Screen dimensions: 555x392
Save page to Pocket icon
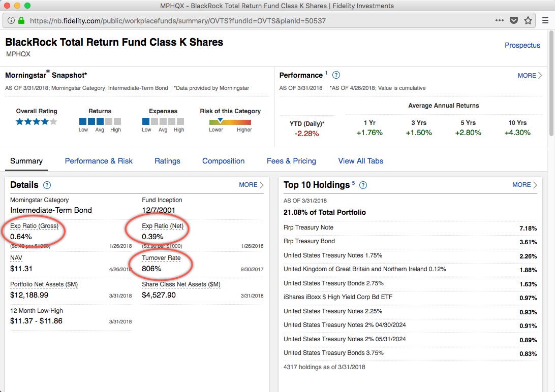pos(514,20)
